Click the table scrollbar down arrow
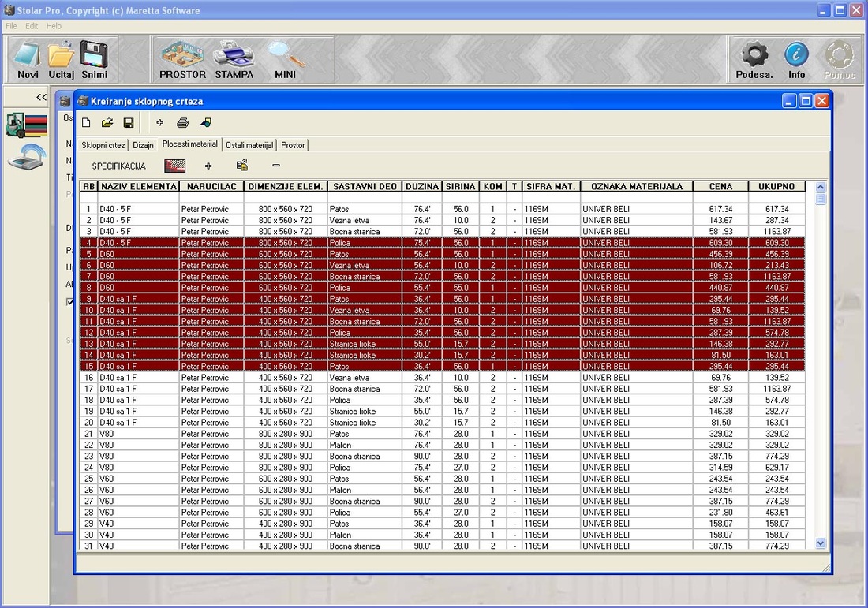 click(820, 543)
